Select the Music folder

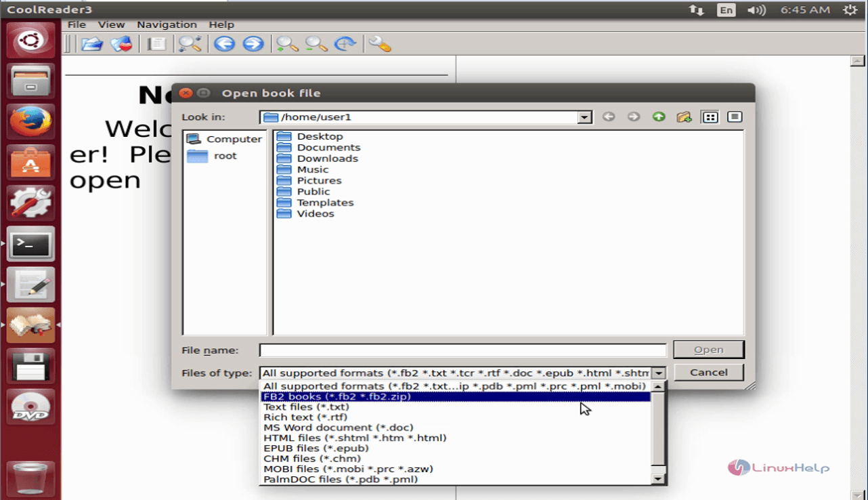[x=303, y=169]
